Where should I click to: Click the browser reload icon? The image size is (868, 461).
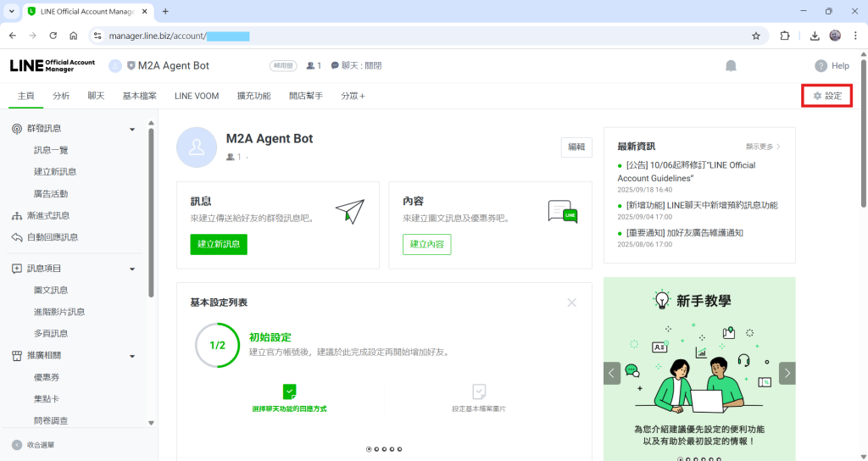53,36
